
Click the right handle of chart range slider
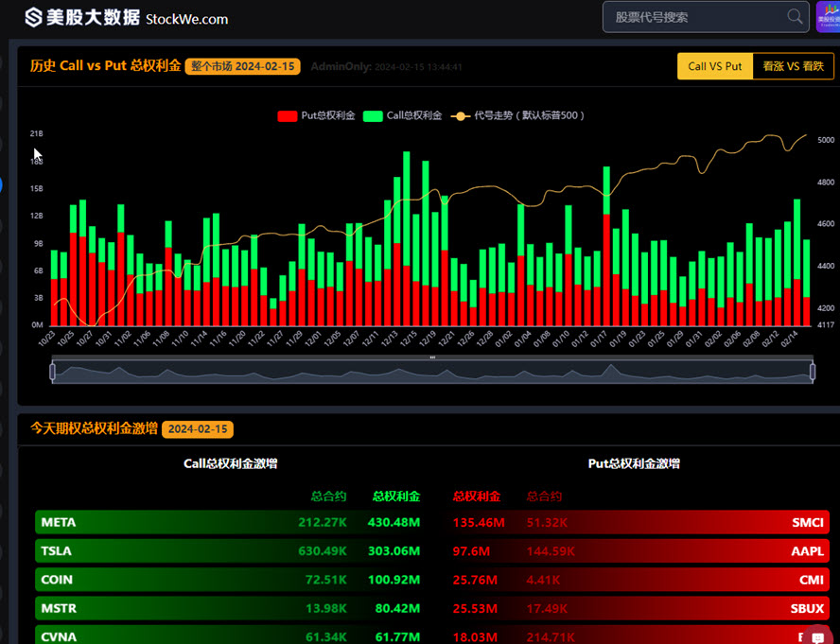click(x=813, y=372)
